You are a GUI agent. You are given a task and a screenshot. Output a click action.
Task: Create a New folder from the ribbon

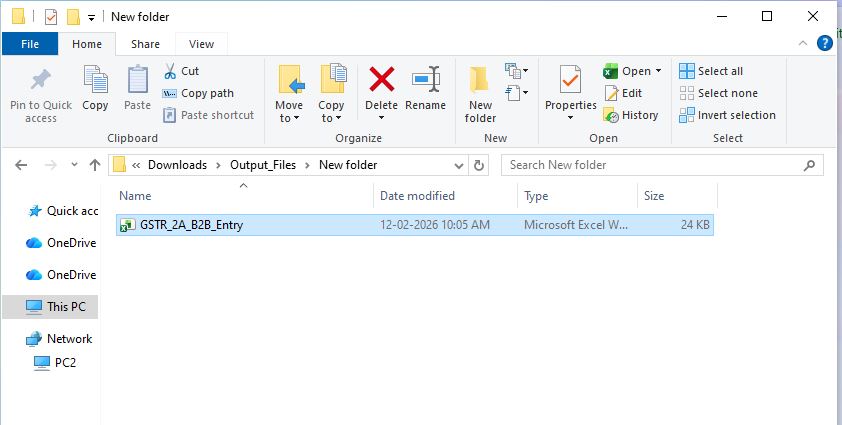pyautogui.click(x=480, y=88)
